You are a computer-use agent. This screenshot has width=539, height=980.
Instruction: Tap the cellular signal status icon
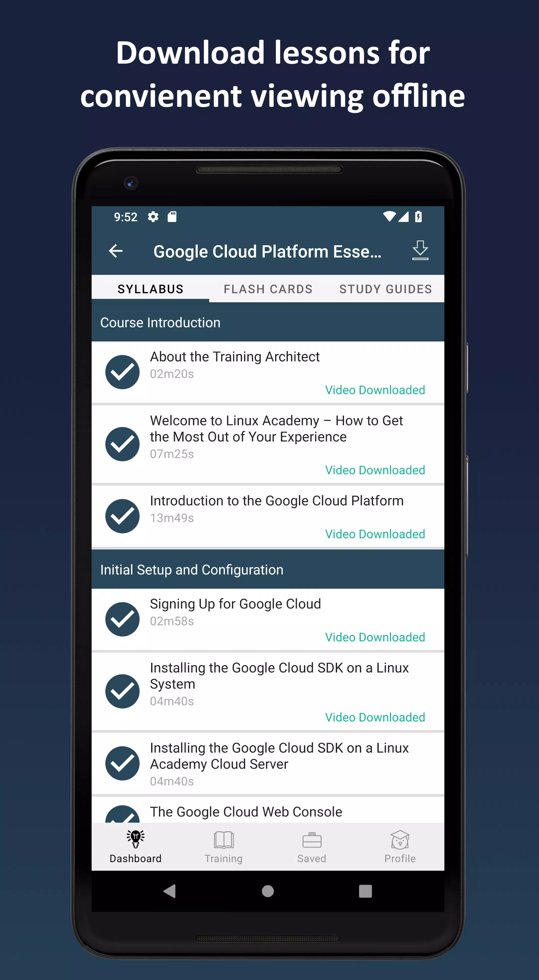coord(403,216)
